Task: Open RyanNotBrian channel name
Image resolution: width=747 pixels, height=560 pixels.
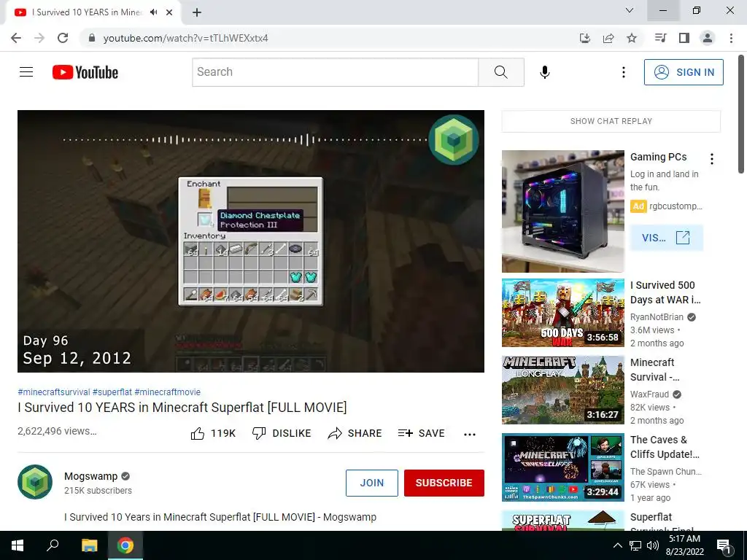Action: point(657,317)
